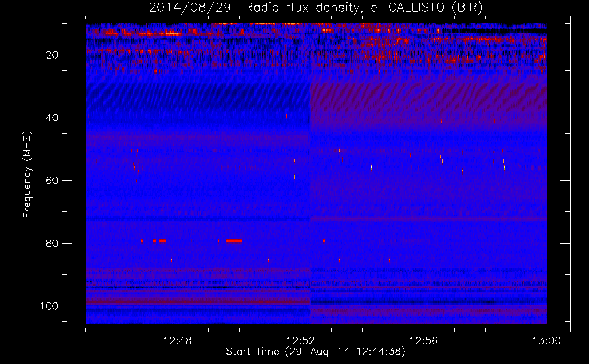Click the frequency tick label 60

click(52, 181)
